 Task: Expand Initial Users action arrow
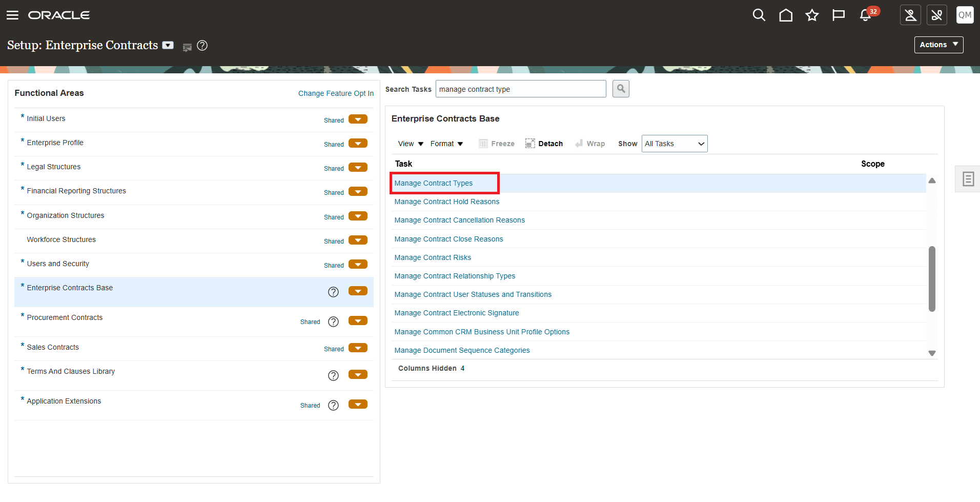(358, 119)
